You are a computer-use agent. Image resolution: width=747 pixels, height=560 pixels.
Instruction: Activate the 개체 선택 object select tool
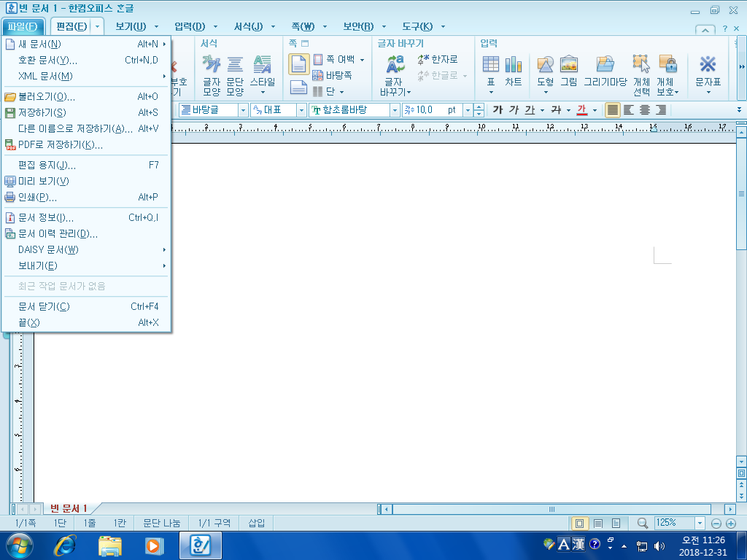[x=641, y=75]
